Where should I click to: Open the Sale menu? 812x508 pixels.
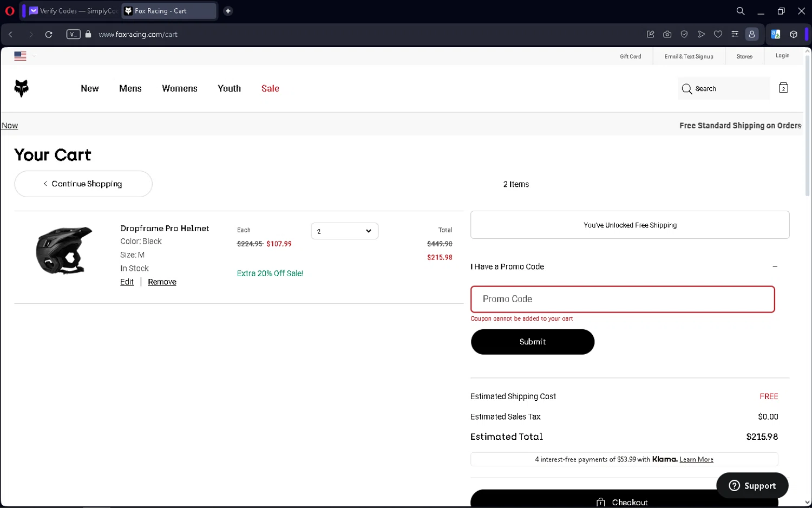(270, 88)
